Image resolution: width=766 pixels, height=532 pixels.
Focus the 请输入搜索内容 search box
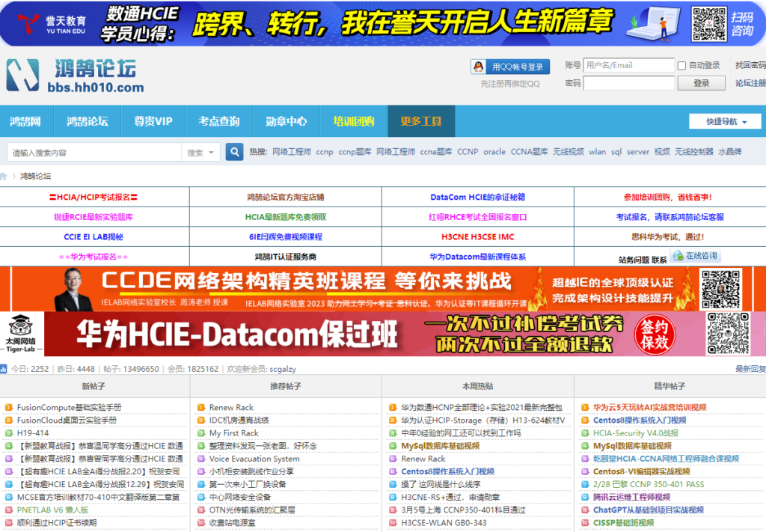94,153
